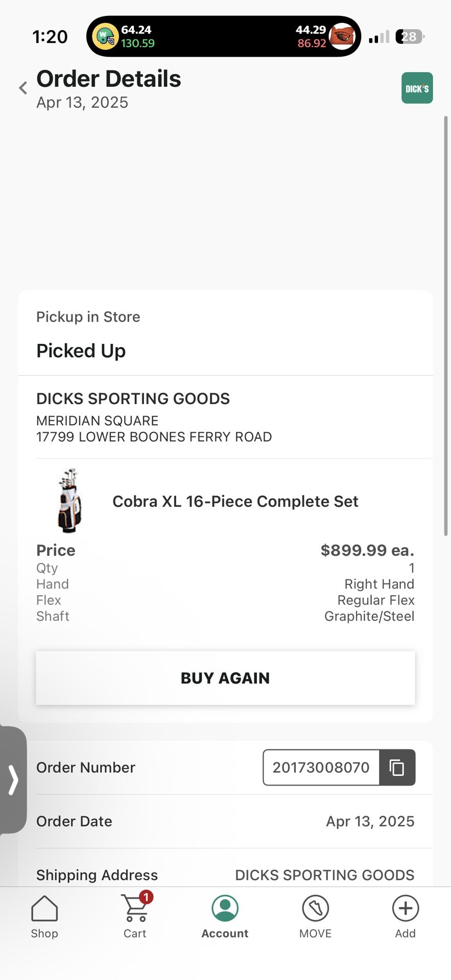Copy the order number with copy icon
The width and height of the screenshot is (451, 980).
pos(397,767)
